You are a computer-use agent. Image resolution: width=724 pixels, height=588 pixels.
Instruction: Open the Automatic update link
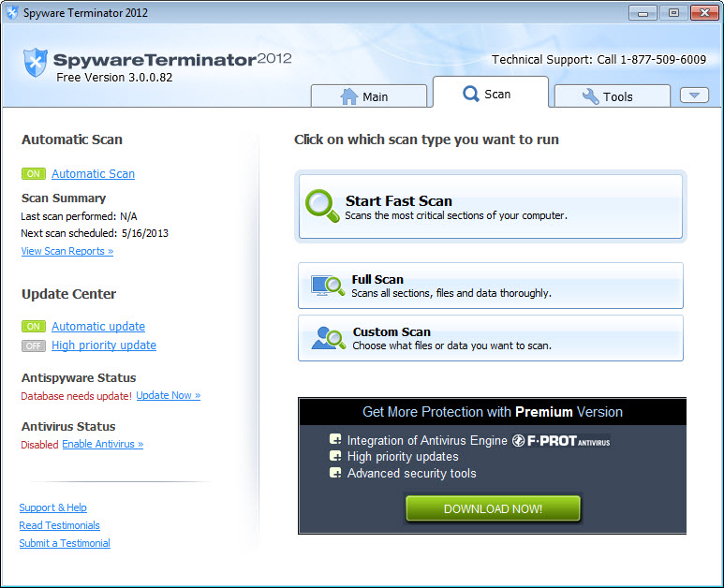[98, 327]
